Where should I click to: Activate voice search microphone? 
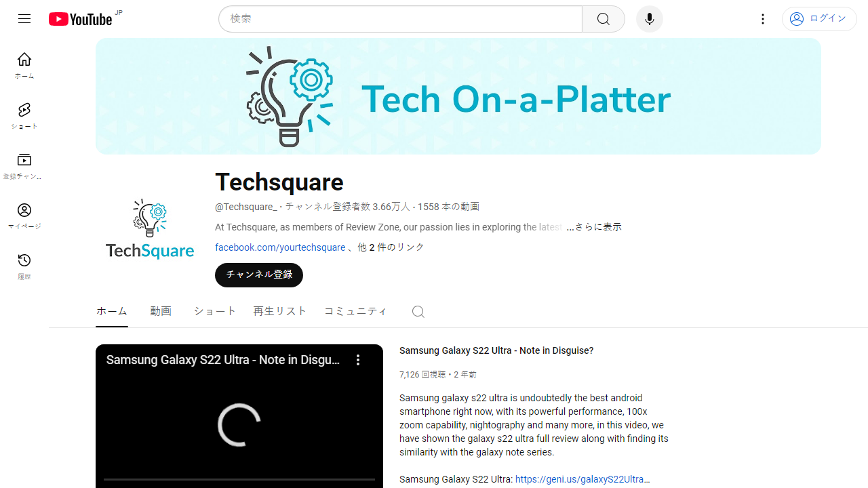click(x=649, y=19)
